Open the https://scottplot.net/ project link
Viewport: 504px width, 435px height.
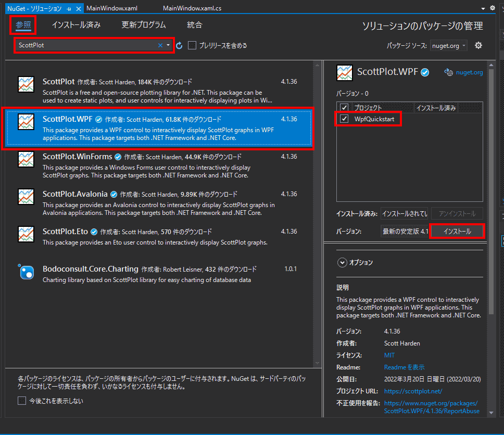[x=413, y=391]
